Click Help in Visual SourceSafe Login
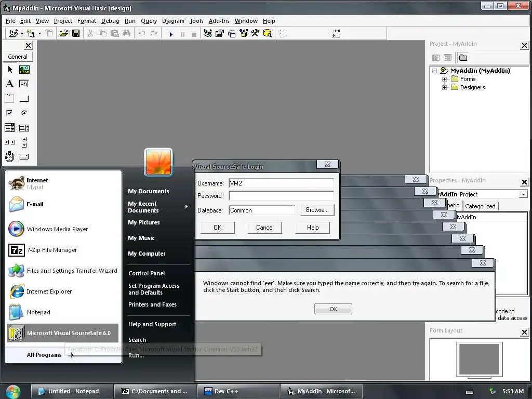This screenshot has width=532, height=399. (x=312, y=228)
